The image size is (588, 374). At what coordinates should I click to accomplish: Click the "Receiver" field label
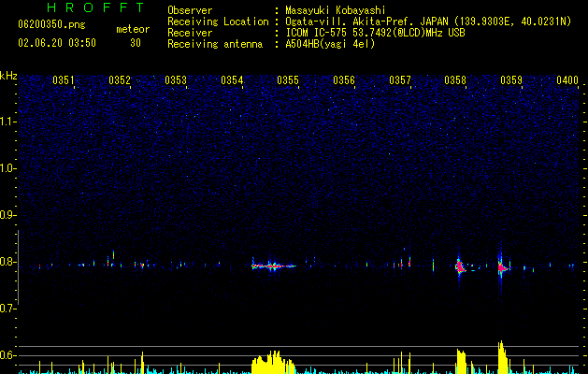pos(190,33)
